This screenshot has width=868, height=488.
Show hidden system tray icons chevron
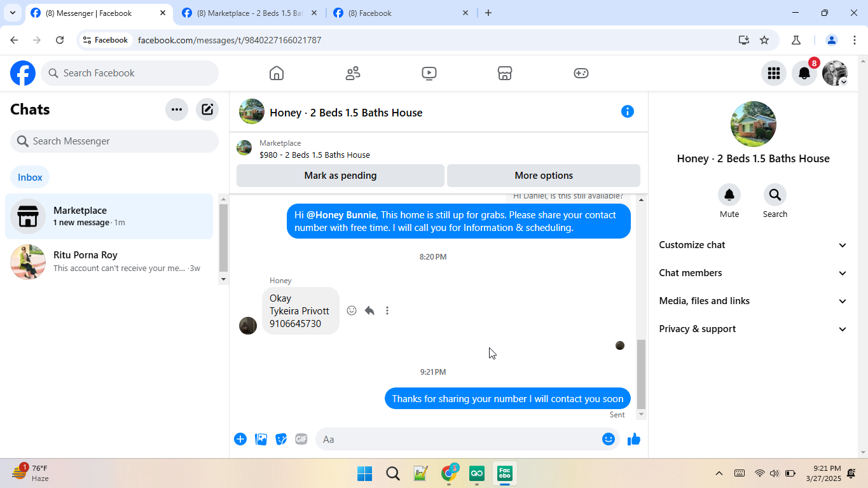click(x=719, y=473)
